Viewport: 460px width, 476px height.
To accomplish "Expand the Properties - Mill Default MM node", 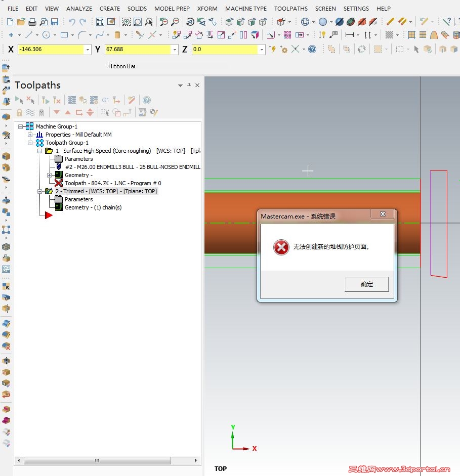I will click(x=30, y=135).
